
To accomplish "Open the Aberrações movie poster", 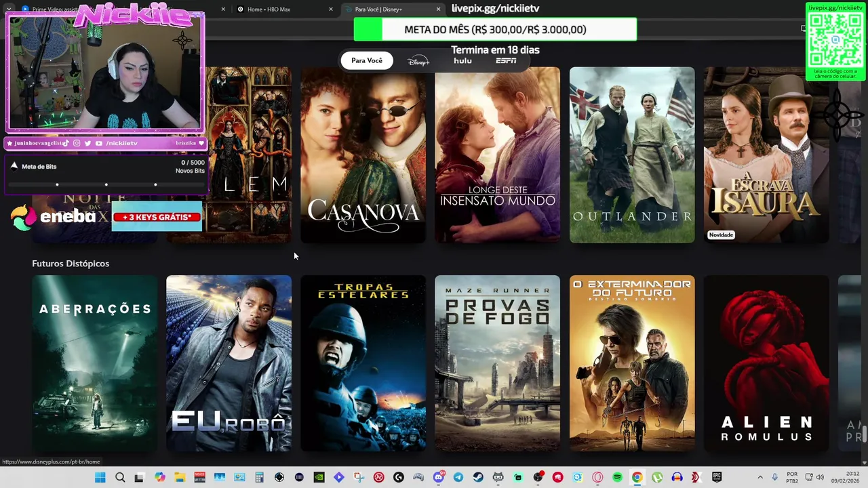I will point(95,363).
